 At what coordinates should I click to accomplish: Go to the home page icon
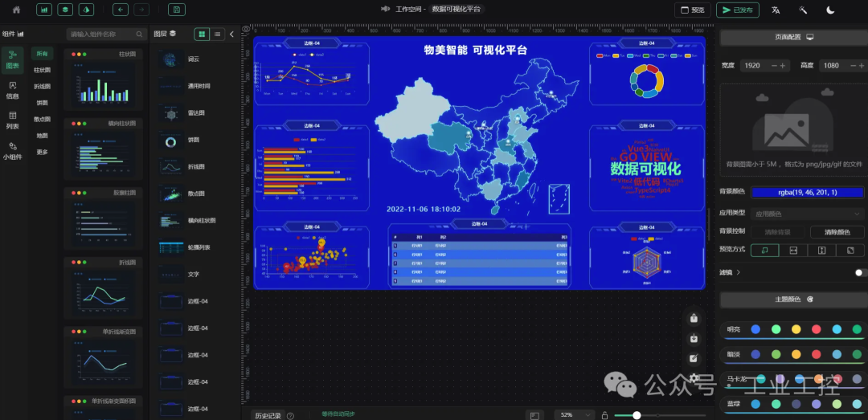click(16, 10)
